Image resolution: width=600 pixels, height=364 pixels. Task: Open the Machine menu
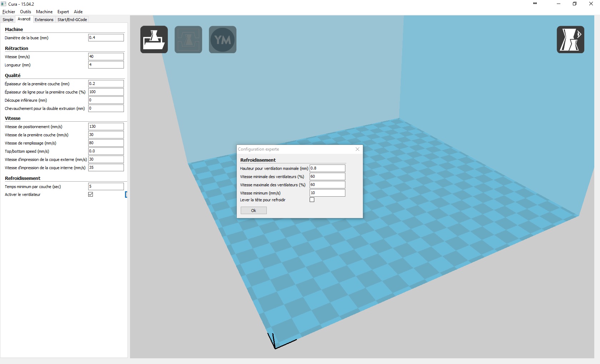coord(44,12)
